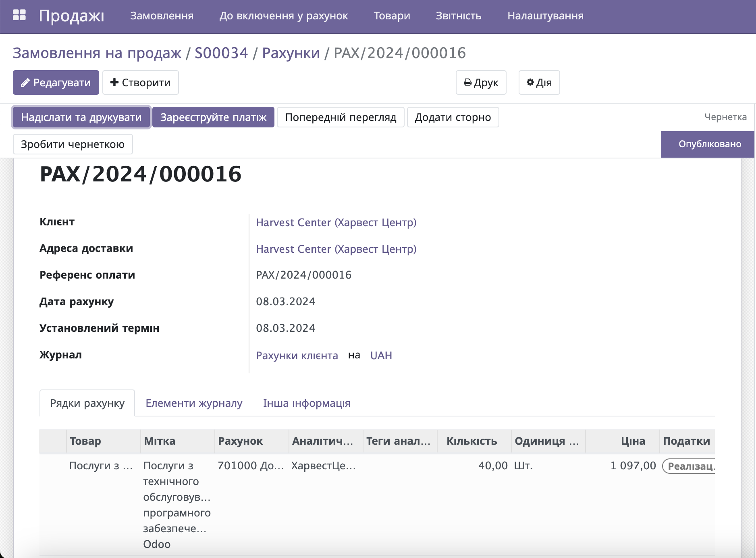Click Додати сторно button
The height and width of the screenshot is (558, 756).
pos(453,117)
